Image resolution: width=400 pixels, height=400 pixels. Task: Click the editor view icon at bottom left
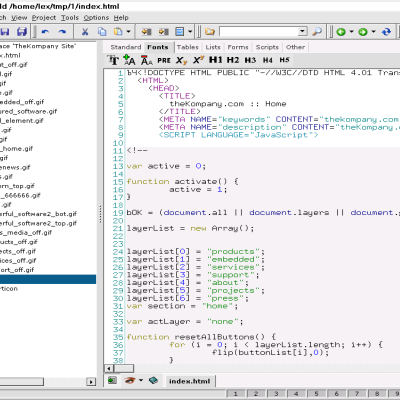point(112,380)
